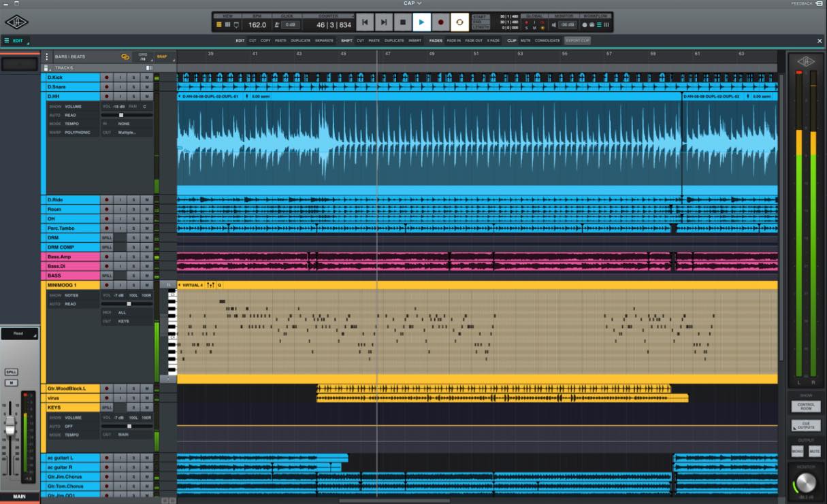Open the WARP Polyphonic dropdown on D.HH
This screenshot has width=827, height=504.
(x=77, y=133)
